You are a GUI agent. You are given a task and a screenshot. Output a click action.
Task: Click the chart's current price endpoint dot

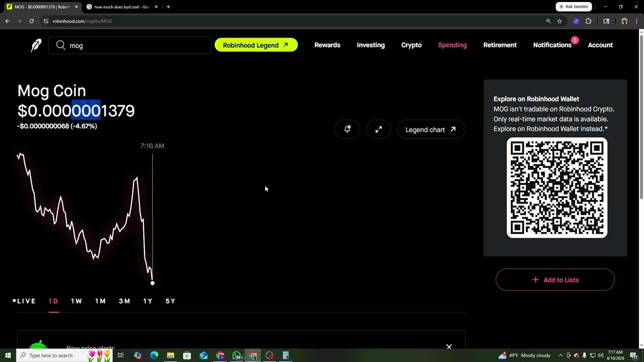(x=152, y=283)
